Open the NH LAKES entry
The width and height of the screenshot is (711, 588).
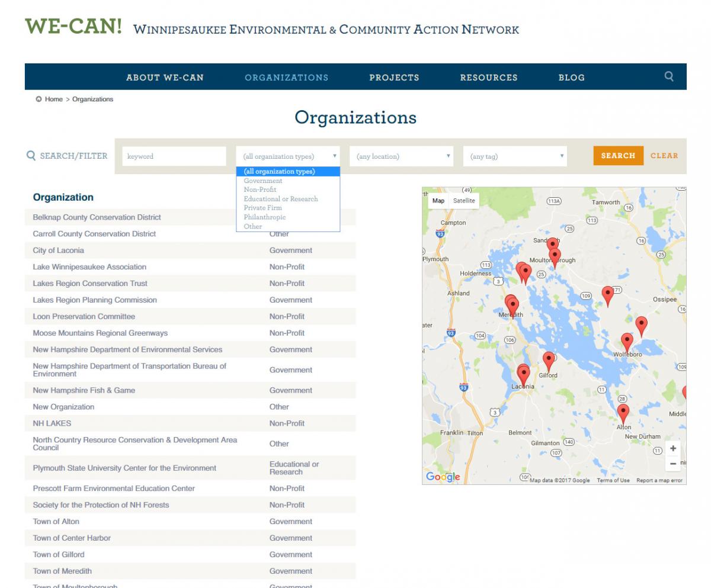coord(52,423)
